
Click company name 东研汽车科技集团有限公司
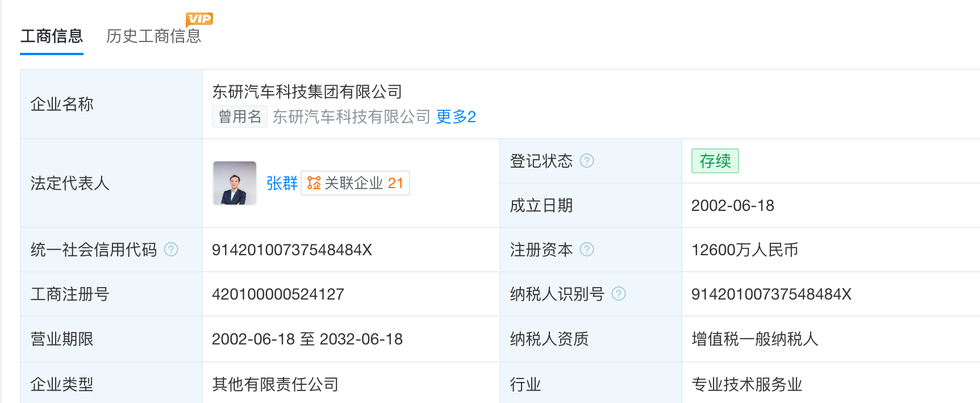(x=307, y=92)
